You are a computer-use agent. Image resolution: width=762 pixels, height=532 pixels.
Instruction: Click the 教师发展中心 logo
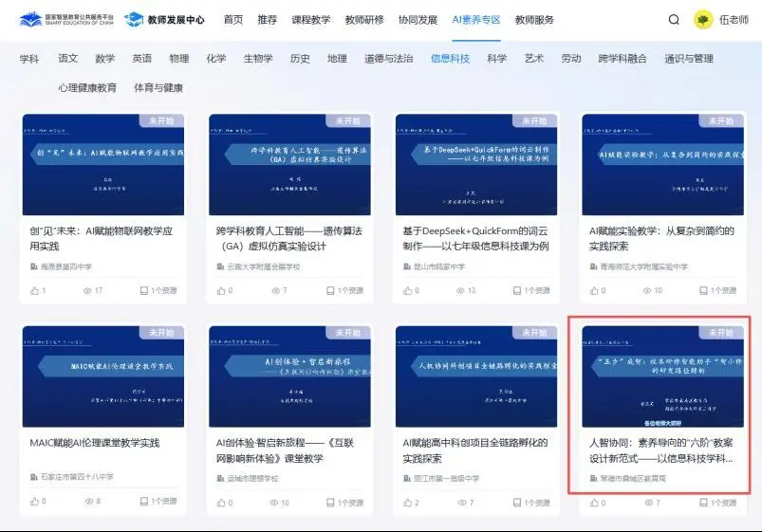pos(165,19)
